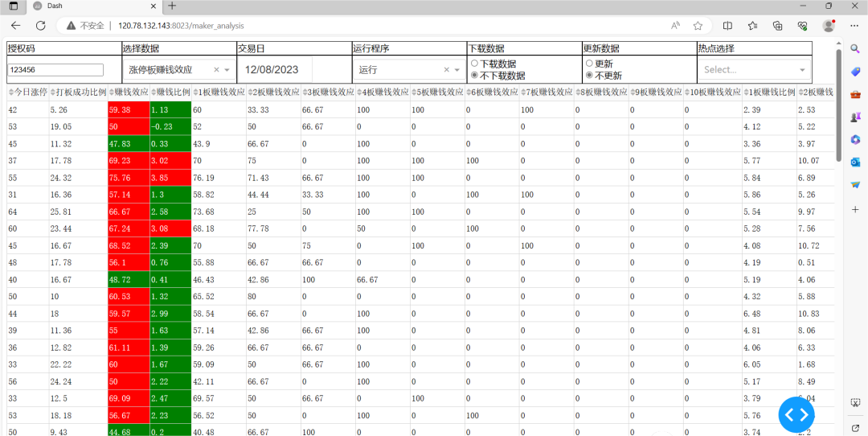Viewport: 868px width, 436px height.
Task: Sort by the 6板赚钱效应 column arrows
Action: click(x=469, y=93)
